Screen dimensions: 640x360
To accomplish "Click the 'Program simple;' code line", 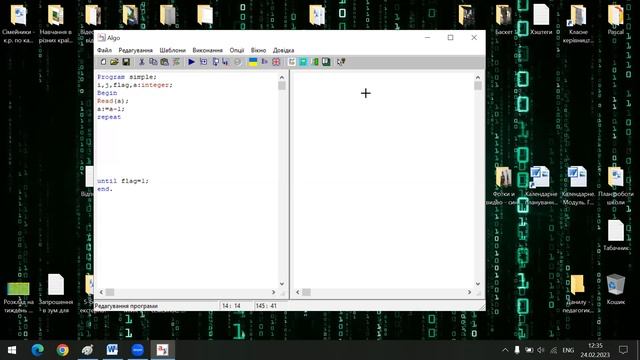I will (x=127, y=77).
